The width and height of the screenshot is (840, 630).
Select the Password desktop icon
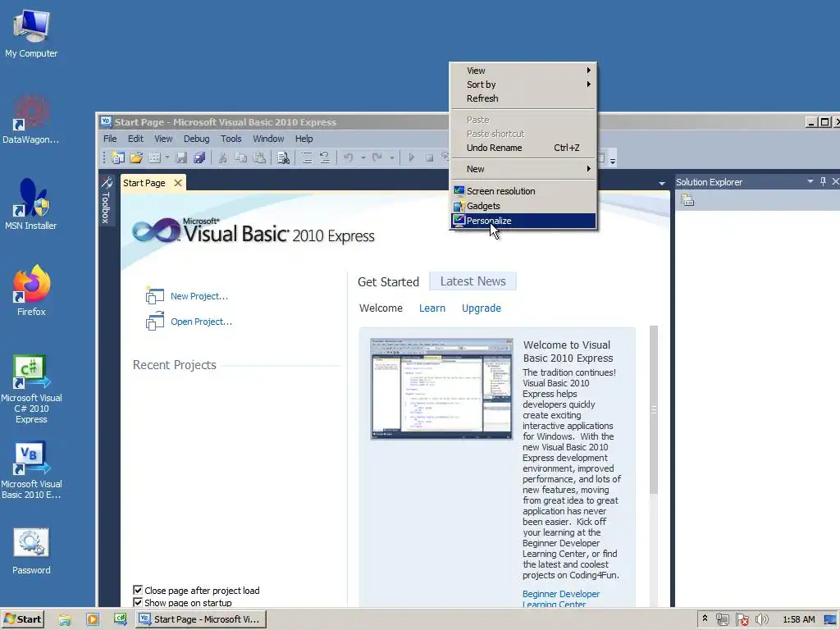tap(31, 550)
